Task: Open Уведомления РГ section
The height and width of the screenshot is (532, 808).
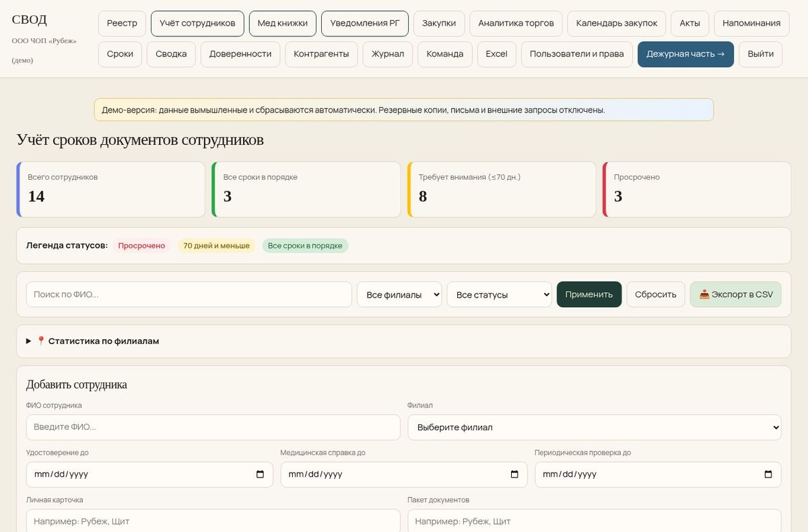Action: tap(365, 23)
